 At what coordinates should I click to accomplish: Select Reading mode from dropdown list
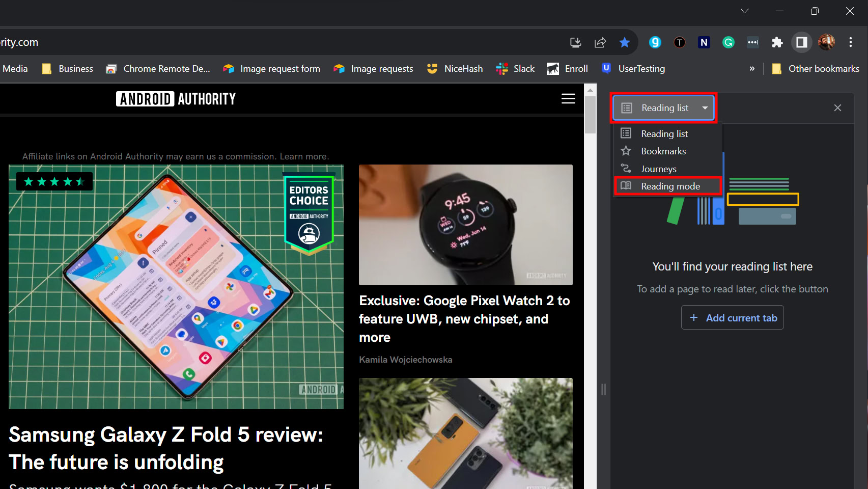[x=670, y=186]
